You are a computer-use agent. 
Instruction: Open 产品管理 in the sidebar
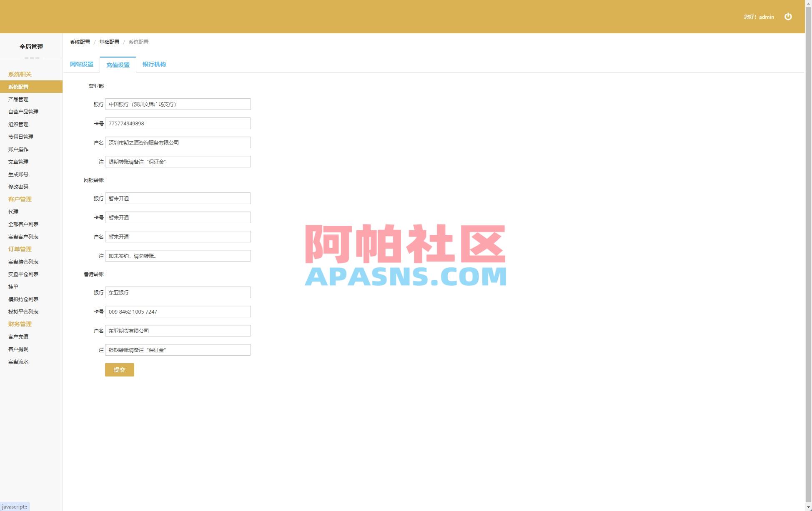(x=18, y=99)
